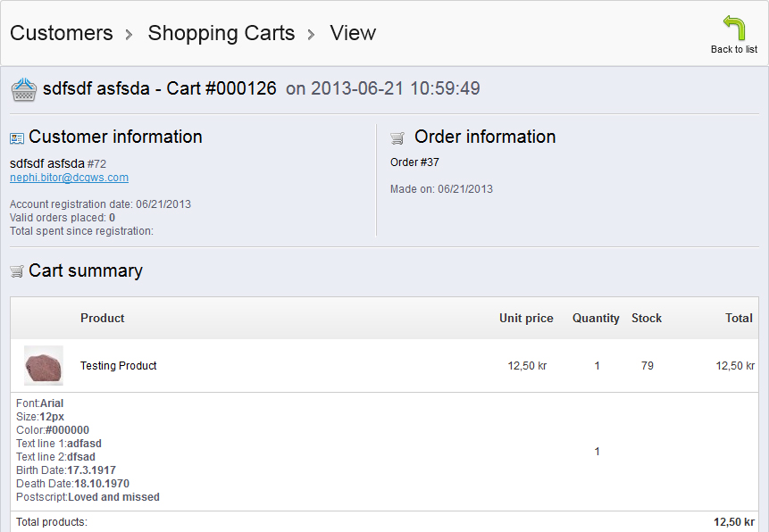The height and width of the screenshot is (532, 769).
Task: Click the Stock column header
Action: point(647,318)
